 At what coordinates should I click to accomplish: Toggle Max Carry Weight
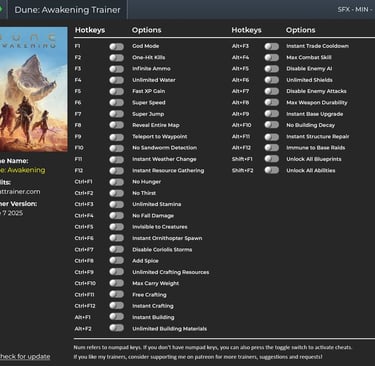tap(116, 284)
